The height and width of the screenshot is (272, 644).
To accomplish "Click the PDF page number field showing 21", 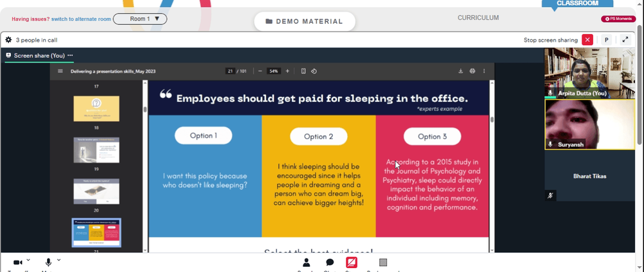I will tap(231, 71).
